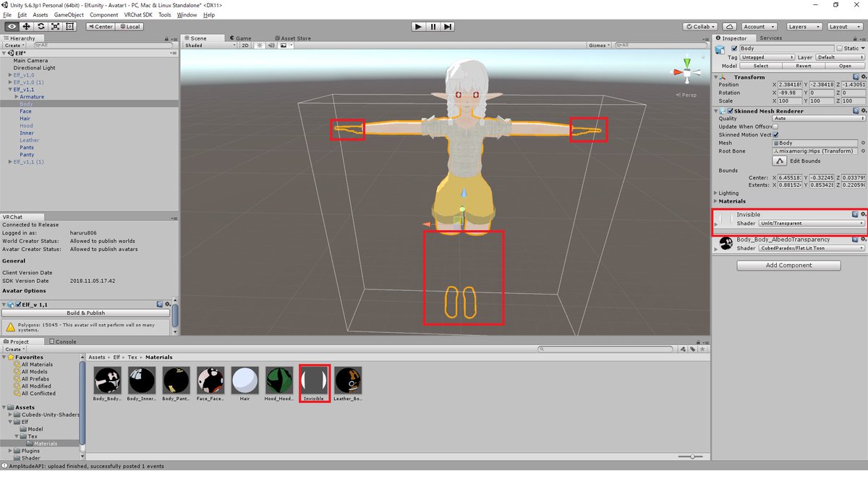
Task: Click the Step frame button
Action: point(448,27)
